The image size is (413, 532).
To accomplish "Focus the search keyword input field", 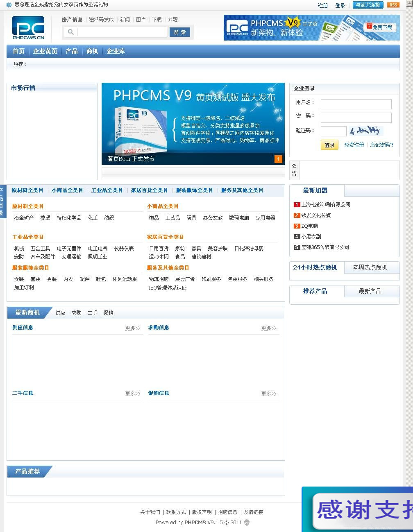I will [x=122, y=32].
